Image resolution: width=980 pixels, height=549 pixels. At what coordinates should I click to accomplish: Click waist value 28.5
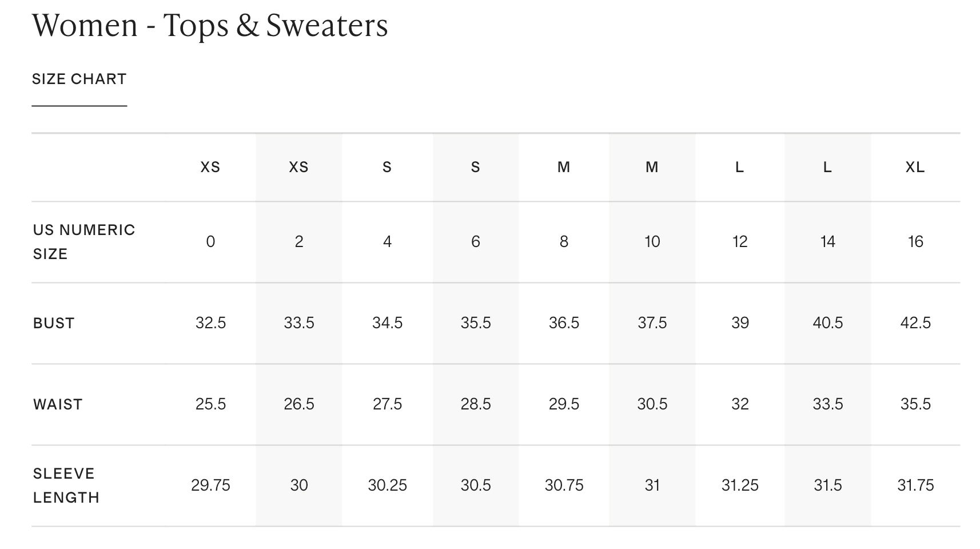point(476,404)
